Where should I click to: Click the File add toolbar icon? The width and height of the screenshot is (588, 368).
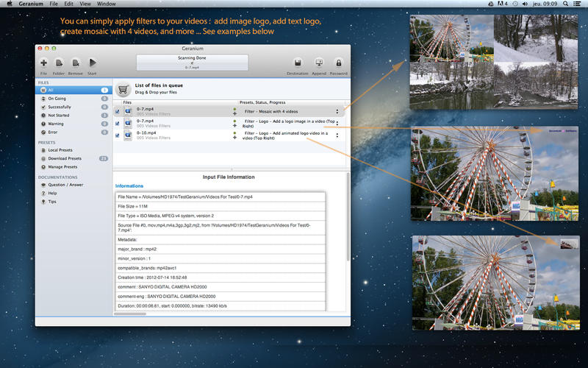tap(44, 63)
